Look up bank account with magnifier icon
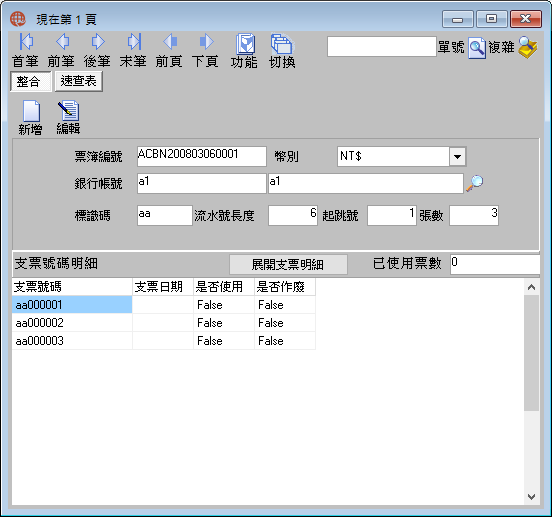The width and height of the screenshot is (552, 517). click(475, 183)
